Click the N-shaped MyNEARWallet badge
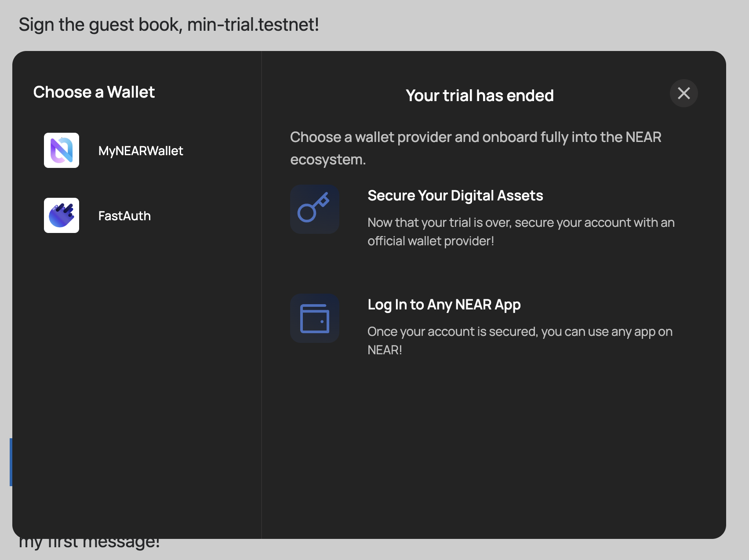Viewport: 749px width, 560px height. tap(61, 150)
